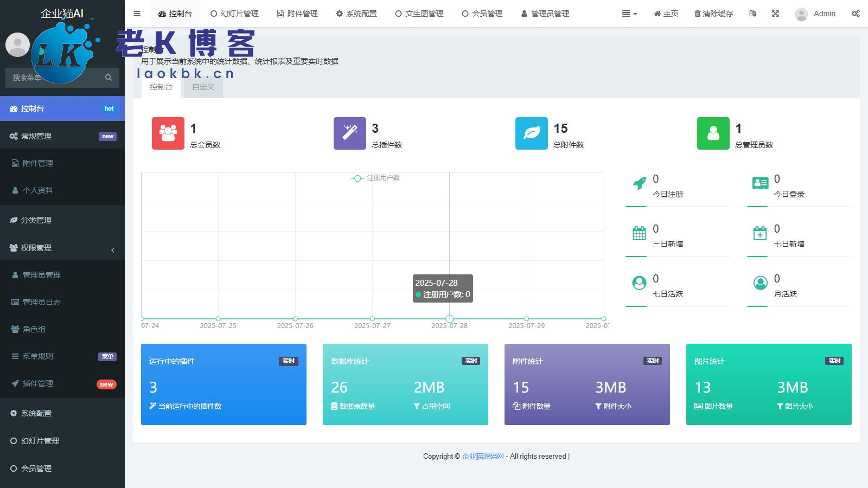The width and height of the screenshot is (868, 488).
Task: Toggle the 注册用户数 chart legend
Action: pos(375,178)
